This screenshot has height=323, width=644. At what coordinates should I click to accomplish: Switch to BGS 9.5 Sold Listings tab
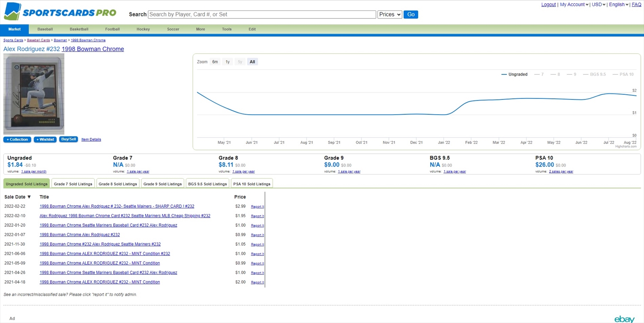pos(208,183)
